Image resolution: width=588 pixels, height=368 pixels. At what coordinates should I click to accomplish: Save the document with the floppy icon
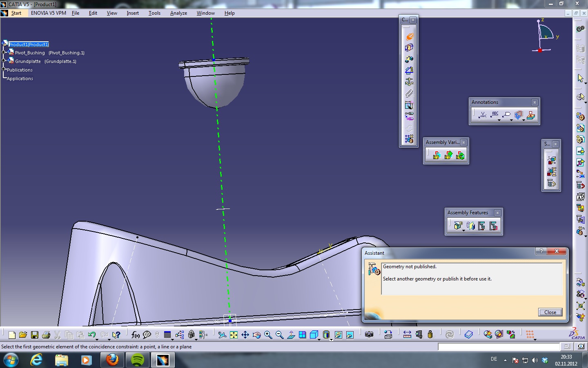click(35, 335)
